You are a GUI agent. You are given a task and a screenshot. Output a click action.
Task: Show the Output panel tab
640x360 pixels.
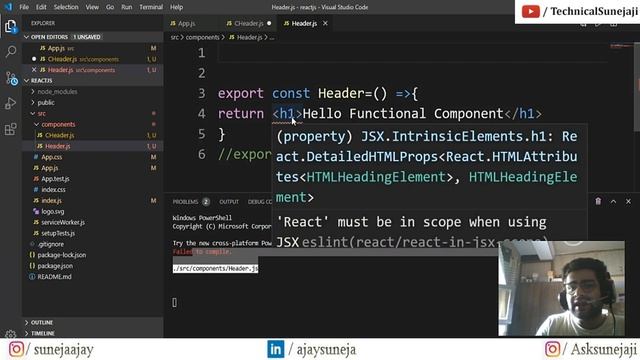[229, 202]
